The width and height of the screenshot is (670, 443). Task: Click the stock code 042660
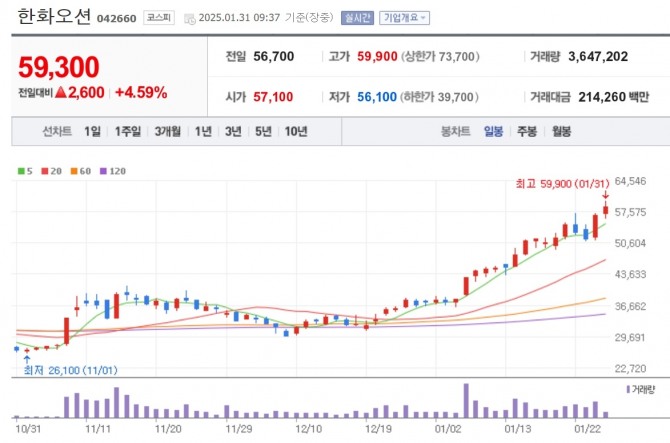click(117, 19)
